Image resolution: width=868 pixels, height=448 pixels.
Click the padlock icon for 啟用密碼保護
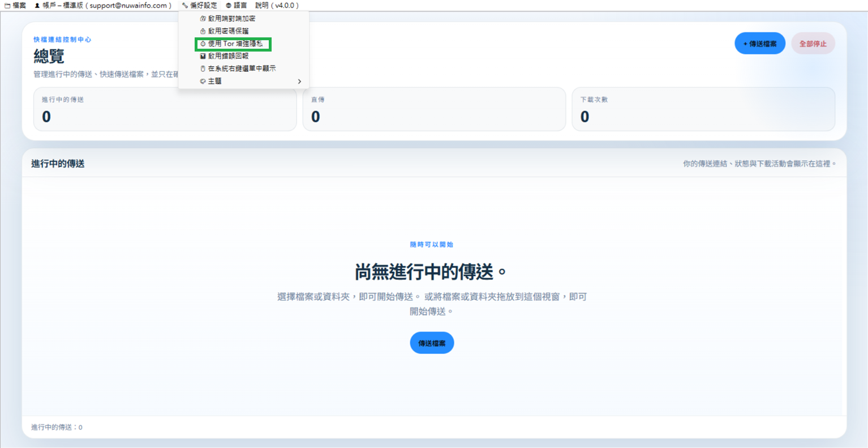point(203,31)
